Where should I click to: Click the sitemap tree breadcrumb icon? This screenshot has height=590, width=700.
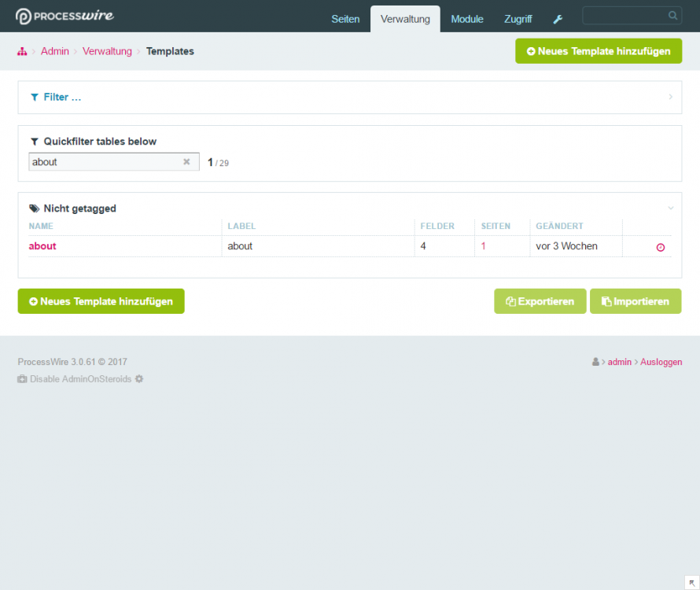(22, 52)
